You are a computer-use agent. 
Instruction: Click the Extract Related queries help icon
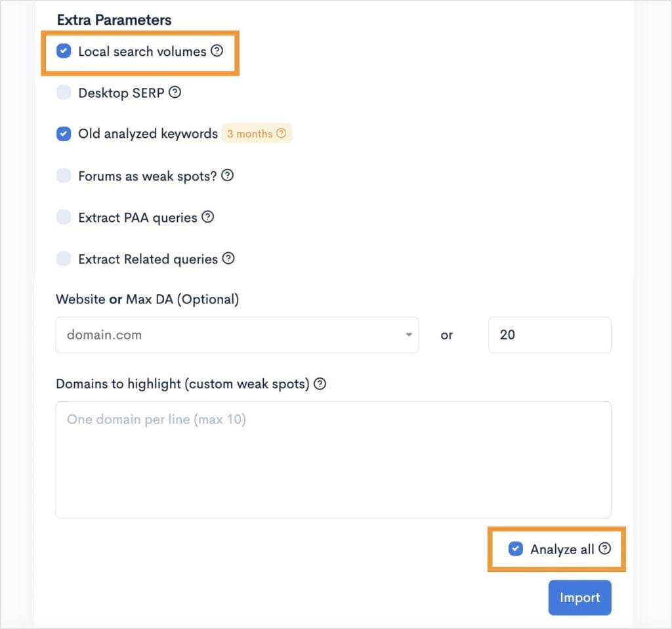228,258
